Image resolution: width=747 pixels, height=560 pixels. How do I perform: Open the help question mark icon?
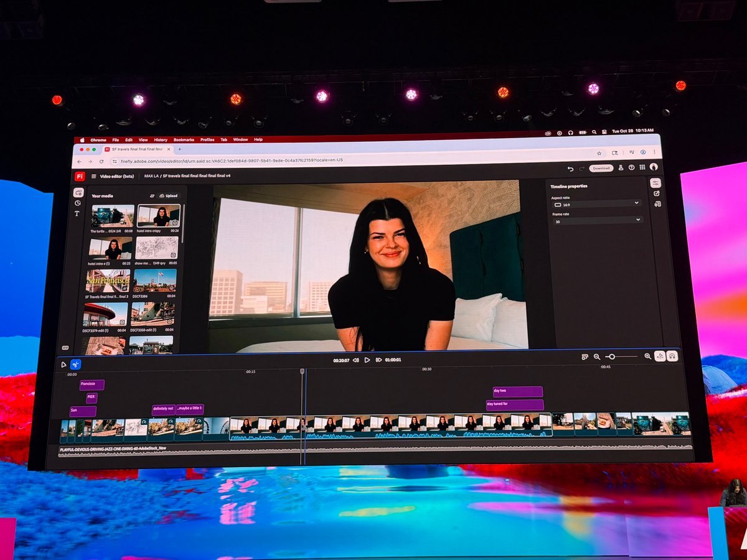(x=631, y=167)
